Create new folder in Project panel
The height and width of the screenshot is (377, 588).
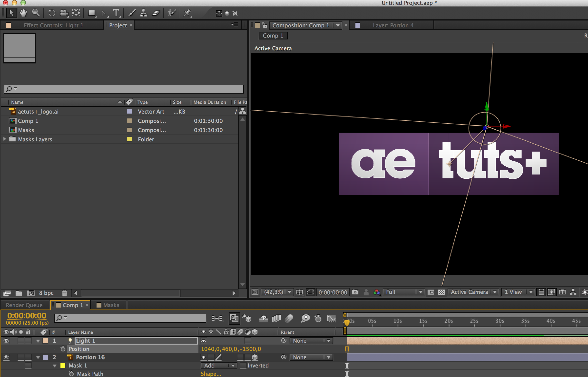(x=19, y=293)
